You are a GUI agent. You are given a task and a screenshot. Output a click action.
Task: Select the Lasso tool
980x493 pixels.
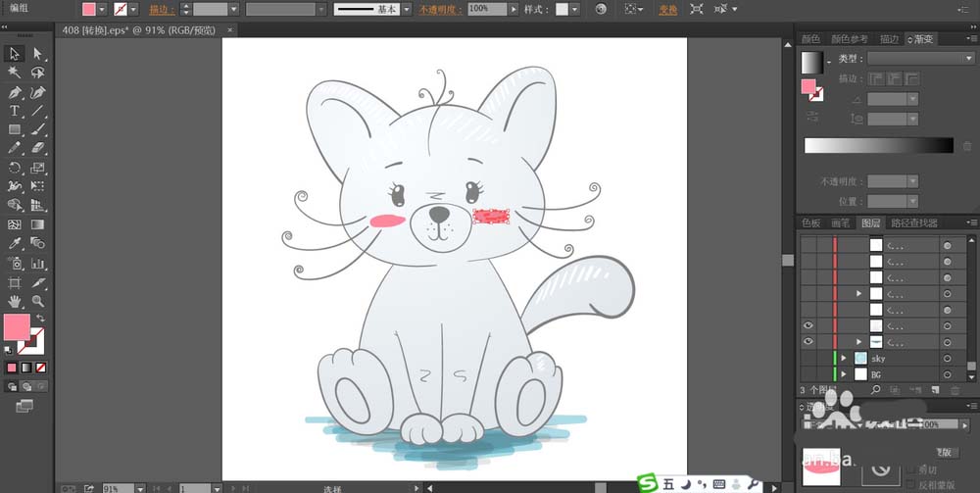37,73
